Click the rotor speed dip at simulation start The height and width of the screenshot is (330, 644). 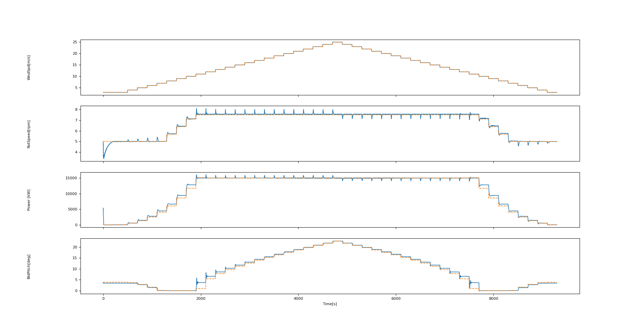click(103, 157)
